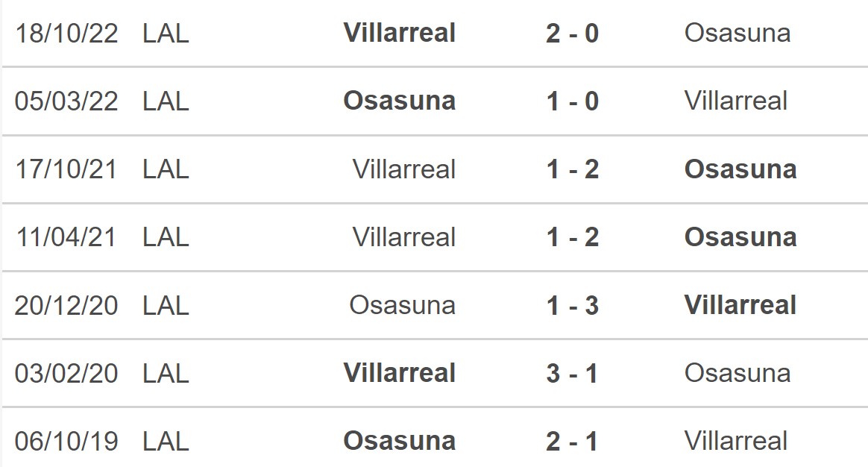Click the LAL label for 05/03/22 match

point(166,101)
